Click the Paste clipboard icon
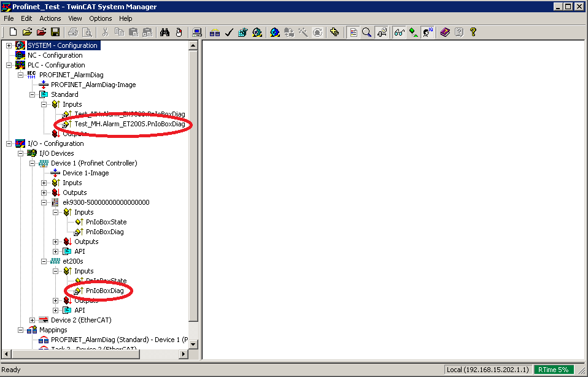Screen dimensions: 588x377 134,32
